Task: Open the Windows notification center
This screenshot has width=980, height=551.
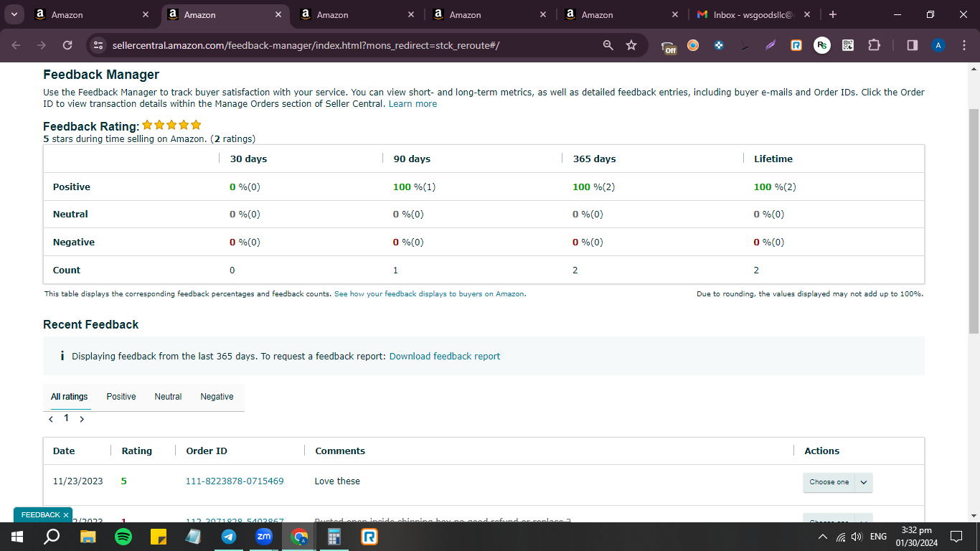Action: coord(956,537)
